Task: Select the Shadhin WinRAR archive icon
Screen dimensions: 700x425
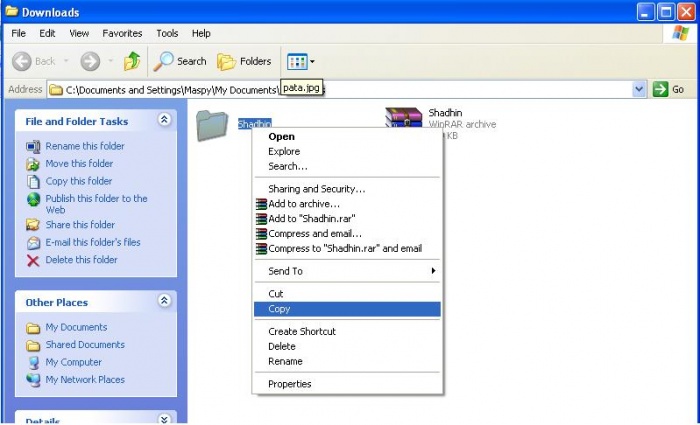Action: pyautogui.click(x=404, y=117)
